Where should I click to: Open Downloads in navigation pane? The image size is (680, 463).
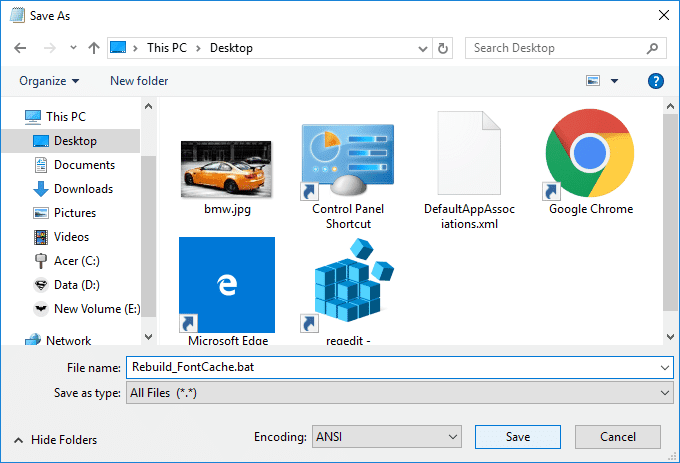(x=73, y=189)
